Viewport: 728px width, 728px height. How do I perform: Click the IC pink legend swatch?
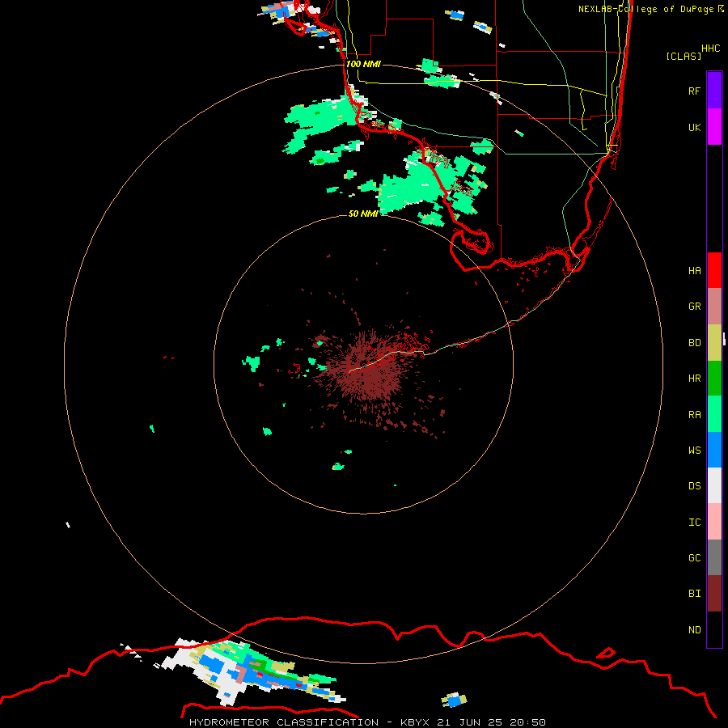714,522
